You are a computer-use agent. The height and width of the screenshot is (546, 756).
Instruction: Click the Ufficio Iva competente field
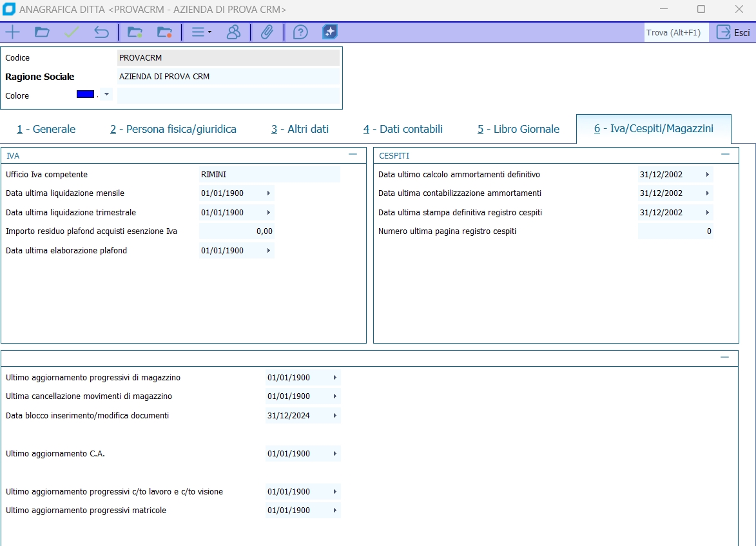pyautogui.click(x=269, y=175)
